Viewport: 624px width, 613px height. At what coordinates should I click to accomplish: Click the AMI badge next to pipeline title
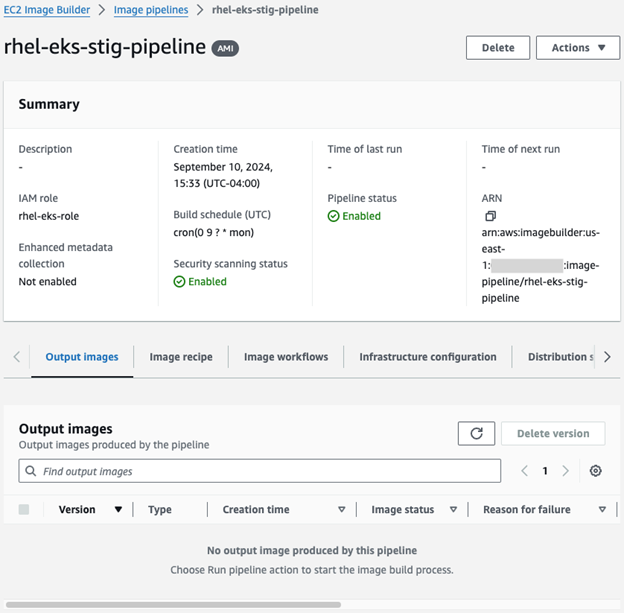(x=225, y=49)
